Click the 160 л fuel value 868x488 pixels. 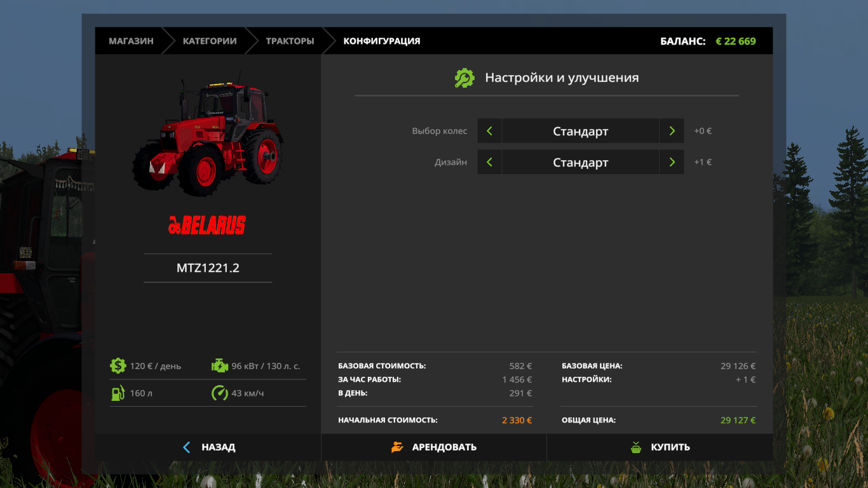141,393
